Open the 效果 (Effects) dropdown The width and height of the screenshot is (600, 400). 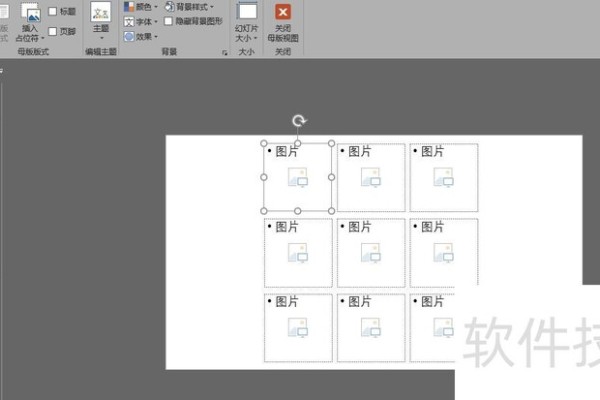(141, 37)
